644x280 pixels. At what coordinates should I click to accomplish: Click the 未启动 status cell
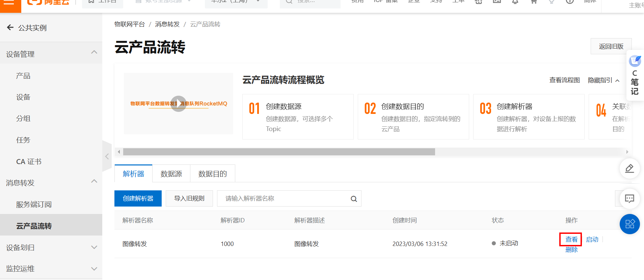(505, 243)
